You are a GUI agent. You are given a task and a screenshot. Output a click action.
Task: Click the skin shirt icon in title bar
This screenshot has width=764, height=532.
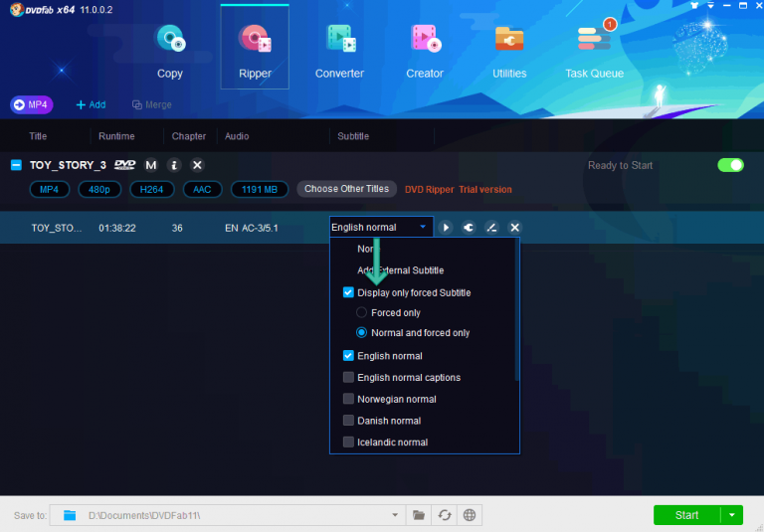tap(694, 5)
